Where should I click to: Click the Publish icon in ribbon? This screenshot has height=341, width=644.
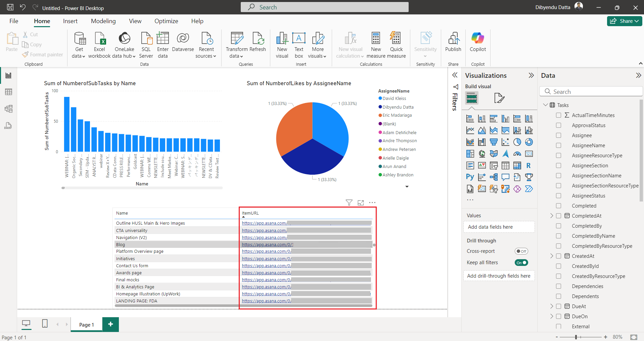click(453, 39)
